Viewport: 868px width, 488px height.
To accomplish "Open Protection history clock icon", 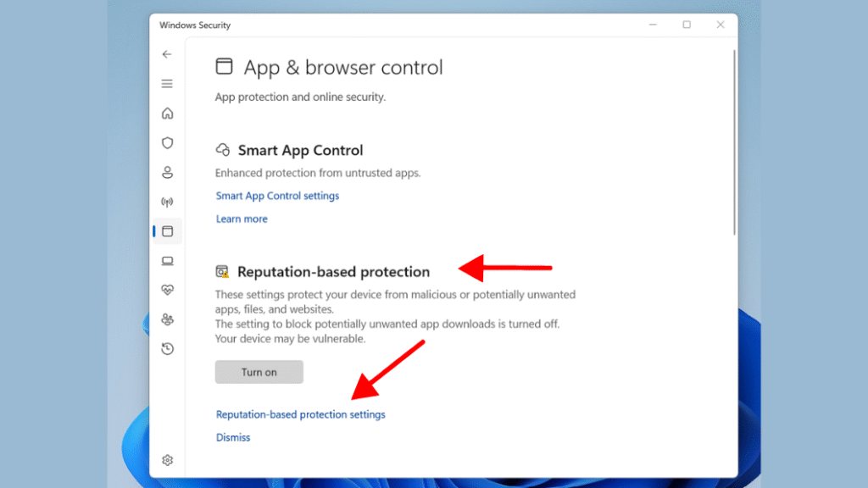I will pos(167,348).
